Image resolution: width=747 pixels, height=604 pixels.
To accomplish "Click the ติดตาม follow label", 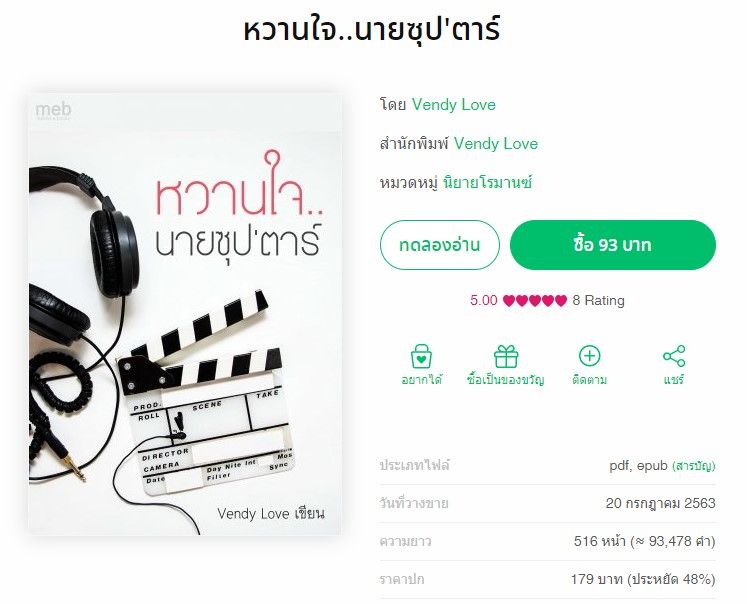I will click(x=589, y=380).
